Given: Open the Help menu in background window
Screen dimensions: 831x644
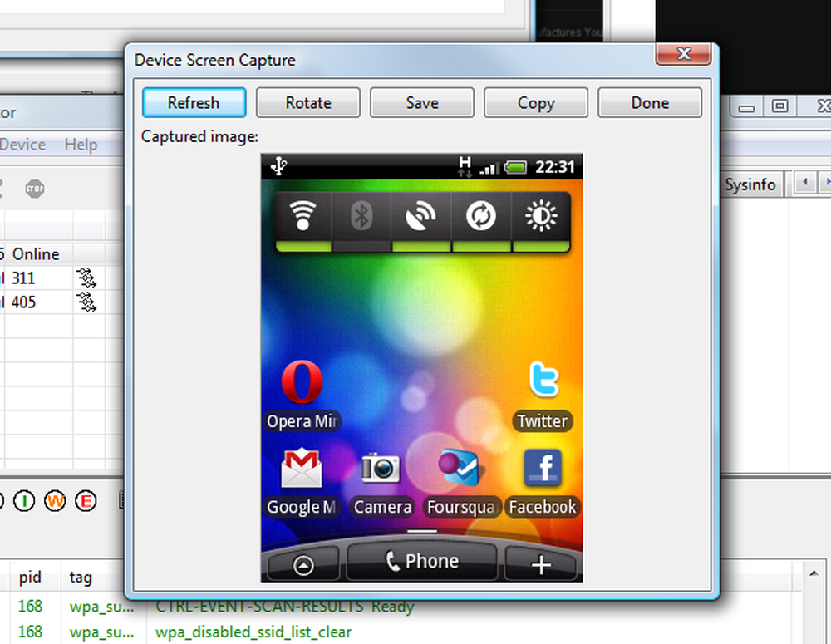Looking at the screenshot, I should [81, 145].
